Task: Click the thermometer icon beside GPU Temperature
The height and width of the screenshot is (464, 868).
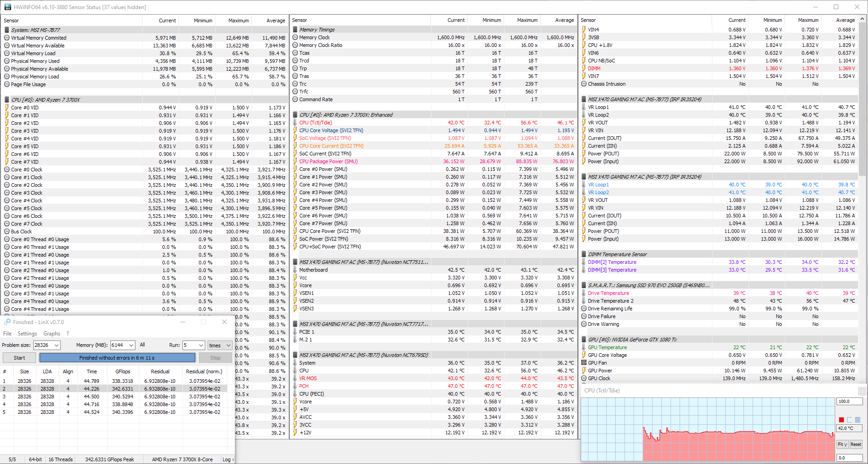Action: click(584, 347)
